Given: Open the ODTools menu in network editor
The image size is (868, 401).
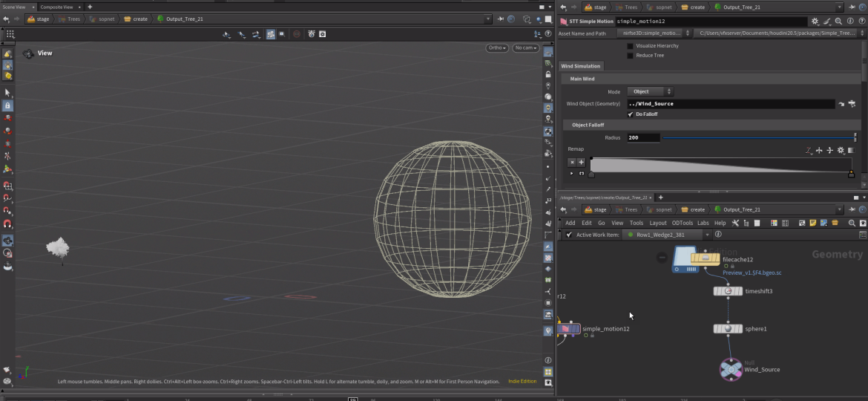Looking at the screenshot, I should point(682,223).
